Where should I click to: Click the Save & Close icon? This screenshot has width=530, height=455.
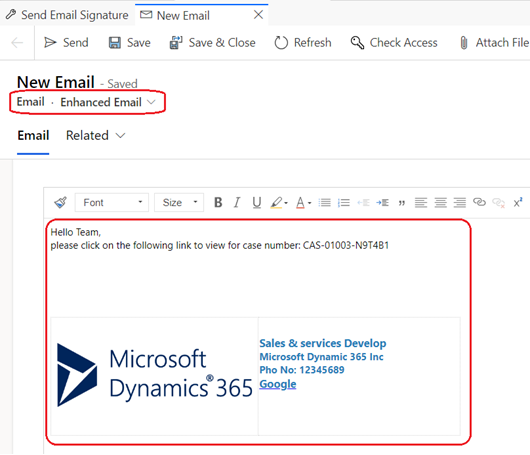click(x=176, y=43)
